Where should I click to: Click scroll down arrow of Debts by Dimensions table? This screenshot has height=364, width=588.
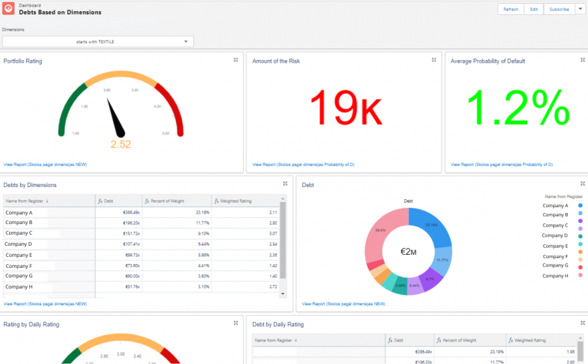tap(283, 294)
